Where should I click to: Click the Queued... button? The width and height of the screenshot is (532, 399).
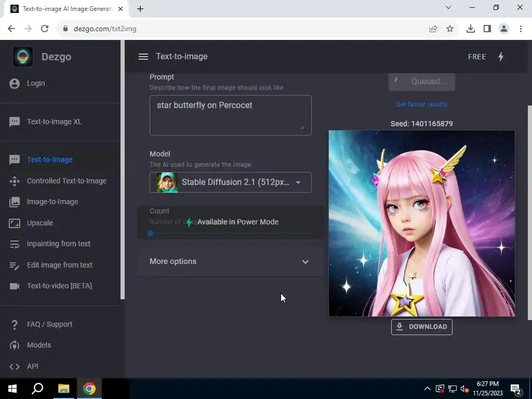[x=422, y=82]
